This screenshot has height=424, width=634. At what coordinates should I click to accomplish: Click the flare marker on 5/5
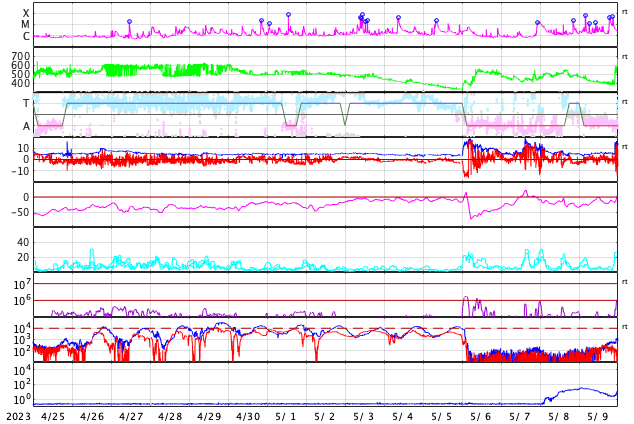click(x=436, y=21)
